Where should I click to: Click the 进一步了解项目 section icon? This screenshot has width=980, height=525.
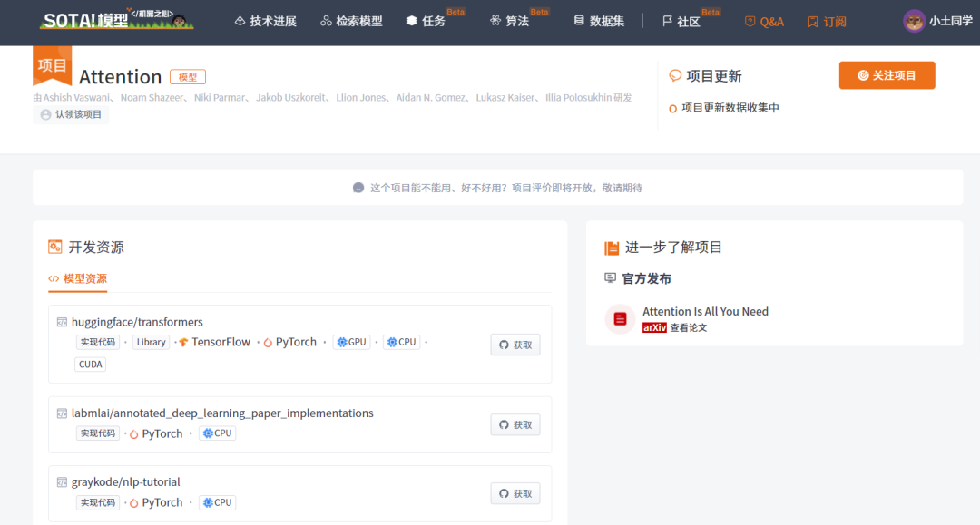612,248
